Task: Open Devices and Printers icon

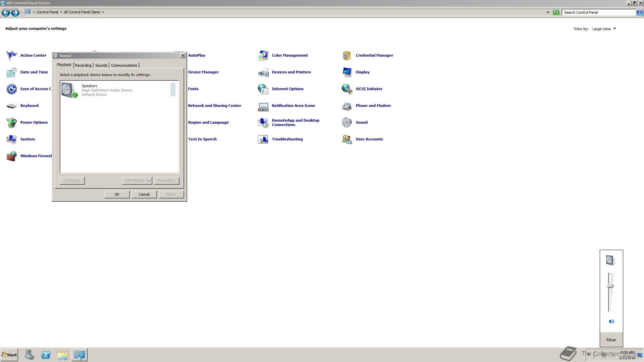Action: click(263, 72)
